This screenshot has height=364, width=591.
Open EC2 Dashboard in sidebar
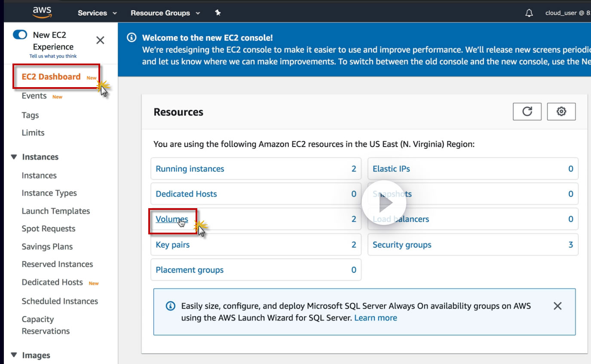51,77
